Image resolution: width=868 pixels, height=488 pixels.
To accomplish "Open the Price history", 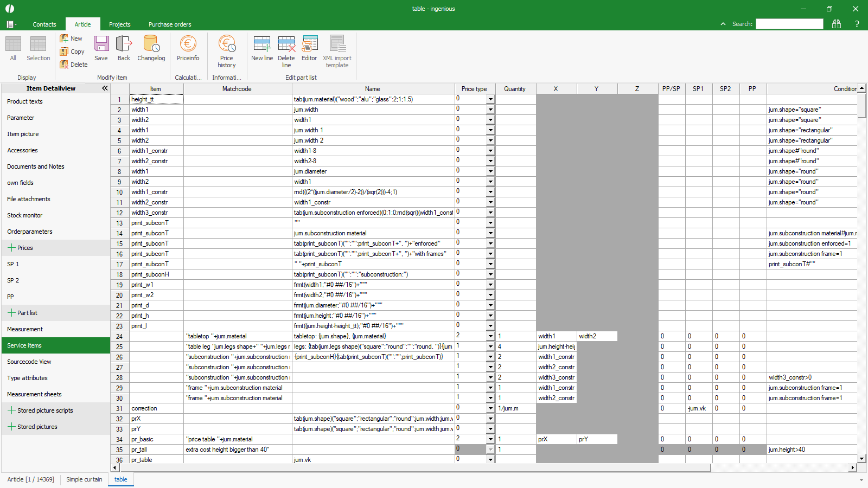I will coord(226,51).
